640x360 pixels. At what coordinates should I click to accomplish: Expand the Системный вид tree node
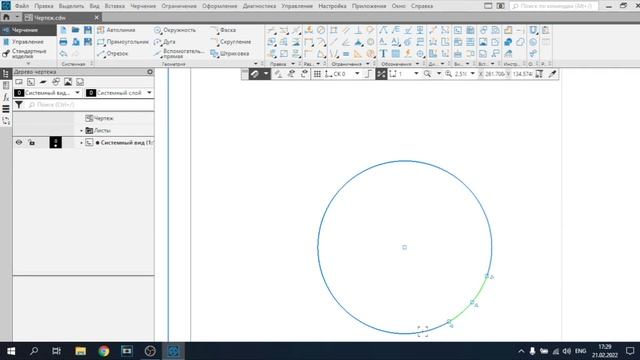click(x=81, y=143)
